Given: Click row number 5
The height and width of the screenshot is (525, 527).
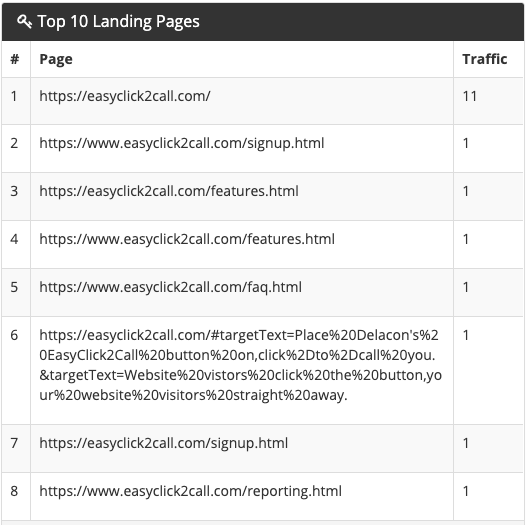Looking at the screenshot, I should click(x=14, y=287).
